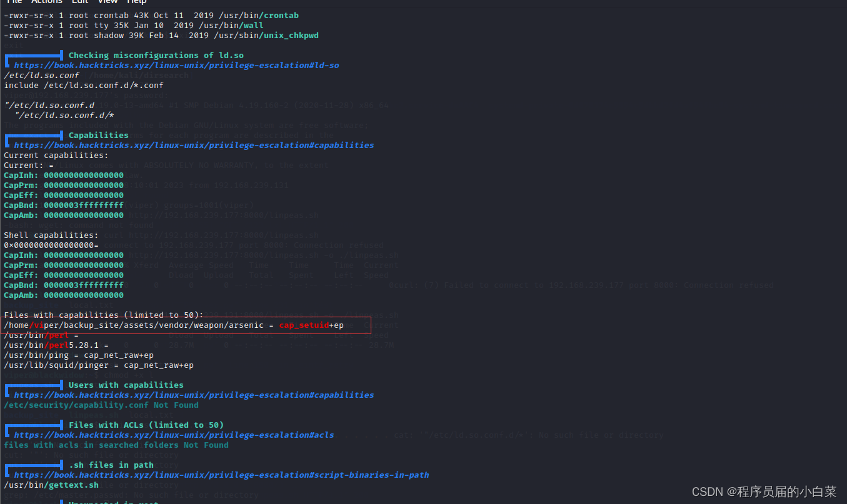This screenshot has height=504, width=847.
Task: Click 'files with acls in searched folders Not Found'
Action: [x=116, y=445]
